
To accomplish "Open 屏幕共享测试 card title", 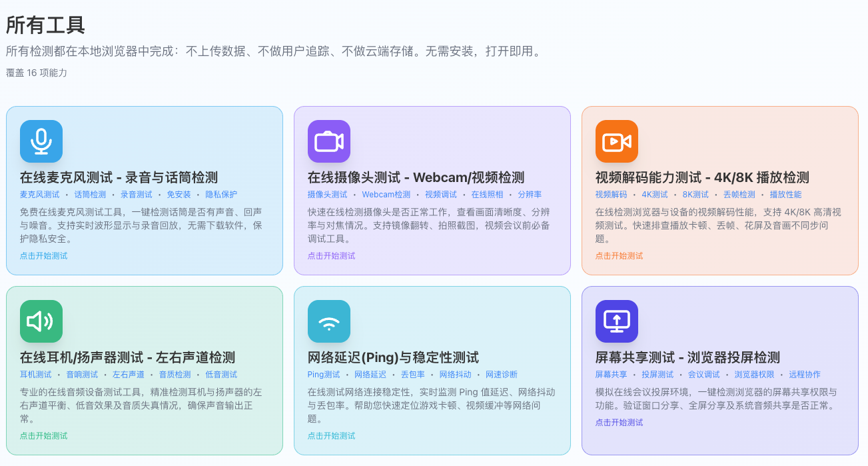I will pos(687,357).
